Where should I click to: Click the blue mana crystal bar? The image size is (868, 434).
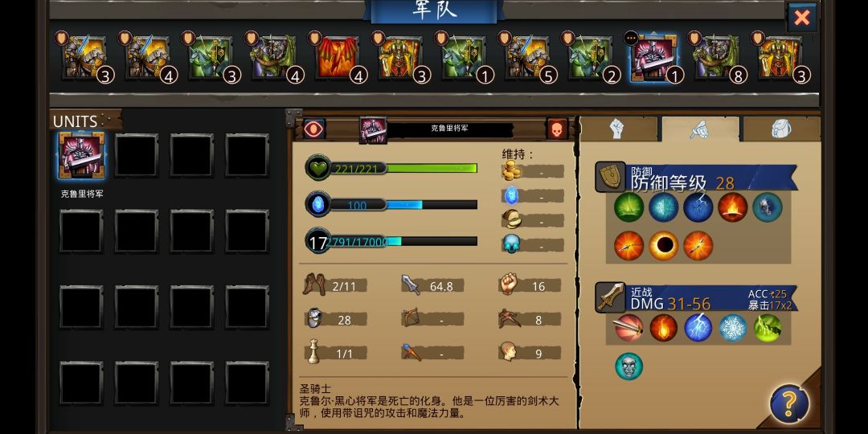click(391, 205)
